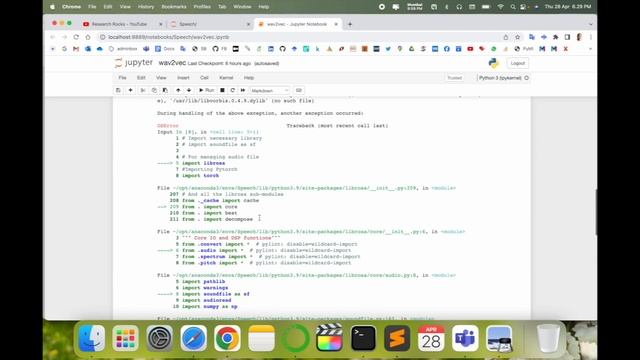Open Jupyter File menu
The height and width of the screenshot is (360, 640).
[122, 78]
